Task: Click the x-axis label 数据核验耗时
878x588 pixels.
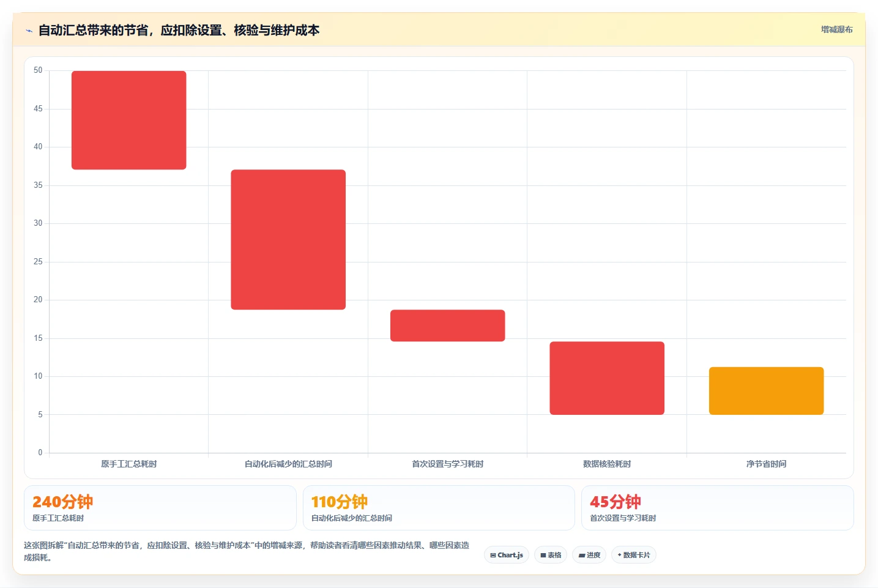Action: coord(607,464)
